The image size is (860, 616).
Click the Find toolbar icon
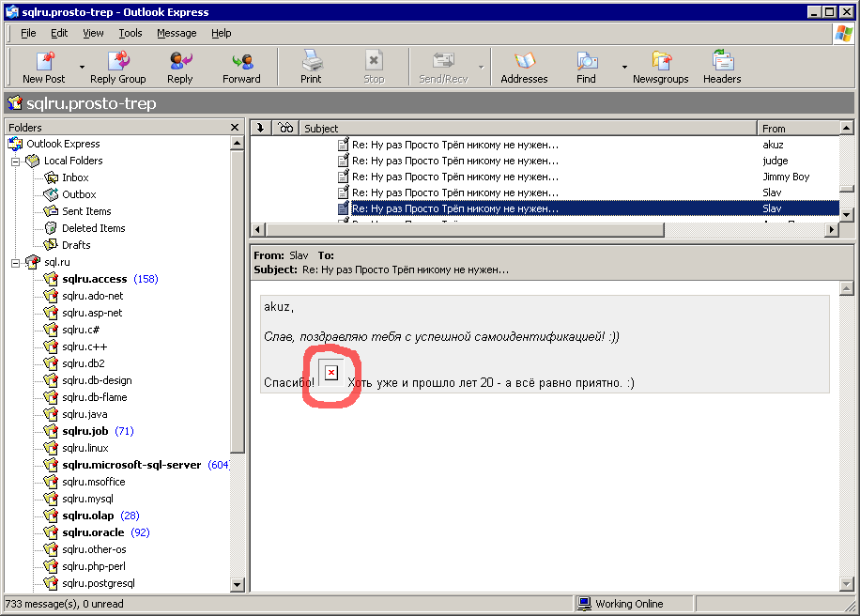[x=587, y=62]
